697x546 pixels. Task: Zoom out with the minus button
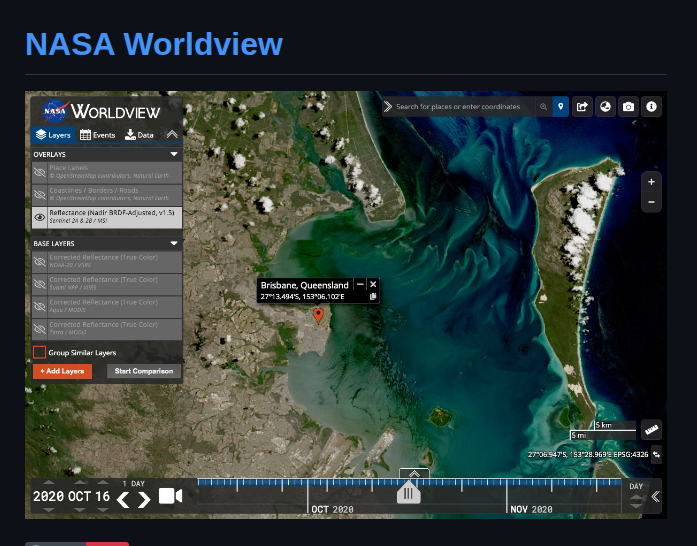(651, 202)
